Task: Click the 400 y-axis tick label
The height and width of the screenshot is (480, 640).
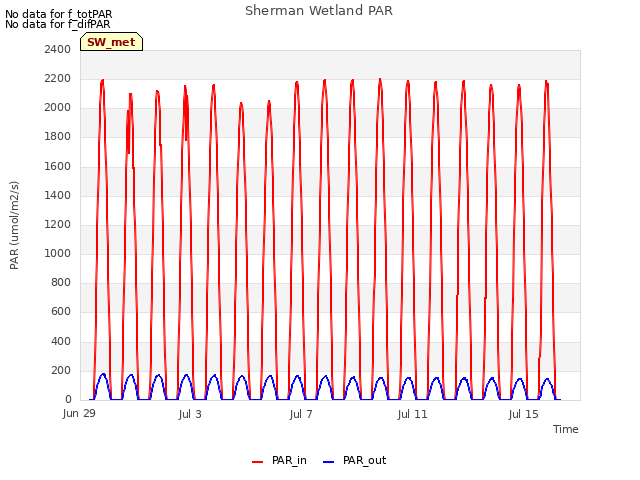Action: [61, 341]
